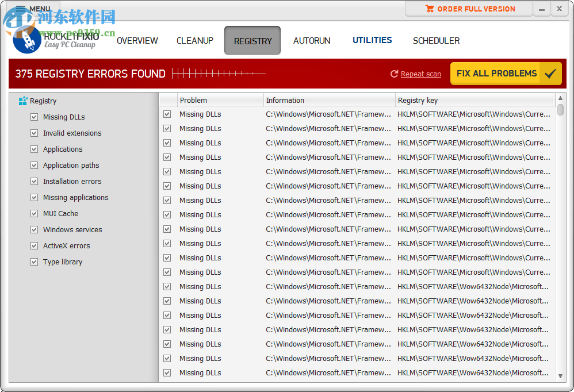Toggle the Installation errors checkbox
Viewport: 574px width, 392px height.
(34, 182)
